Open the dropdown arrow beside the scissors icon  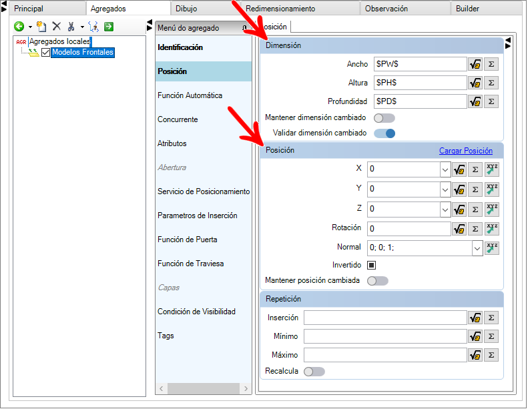point(82,27)
